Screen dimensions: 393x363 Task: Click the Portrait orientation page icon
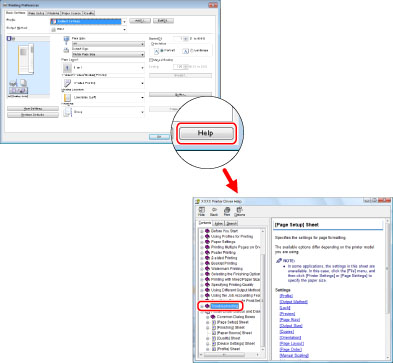156,51
